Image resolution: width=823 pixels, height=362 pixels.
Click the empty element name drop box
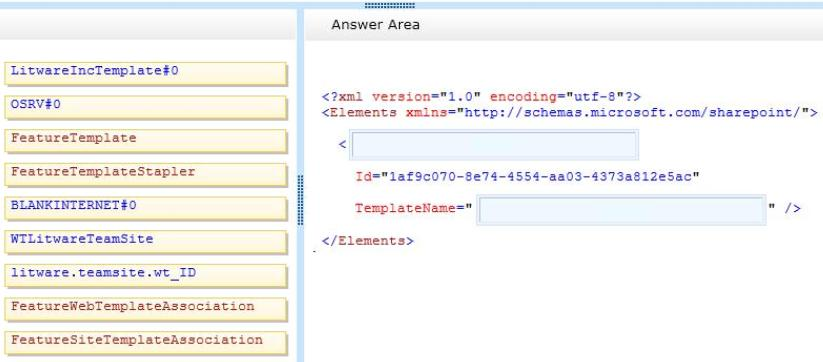494,145
